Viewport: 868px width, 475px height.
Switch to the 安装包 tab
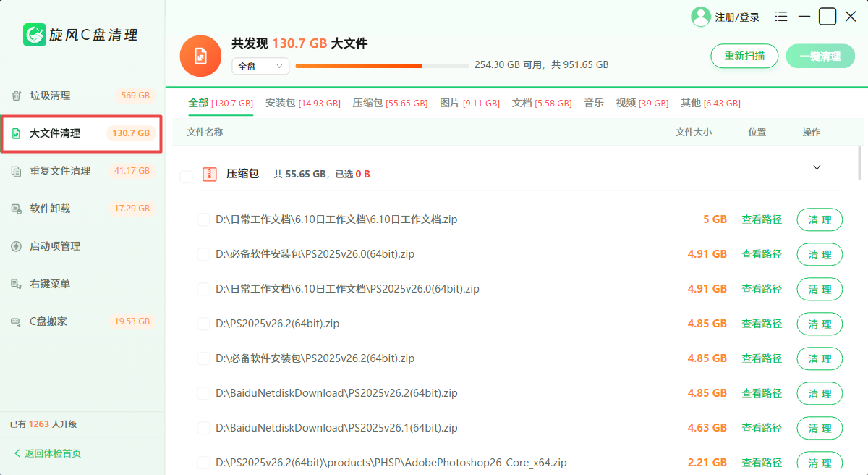click(302, 104)
